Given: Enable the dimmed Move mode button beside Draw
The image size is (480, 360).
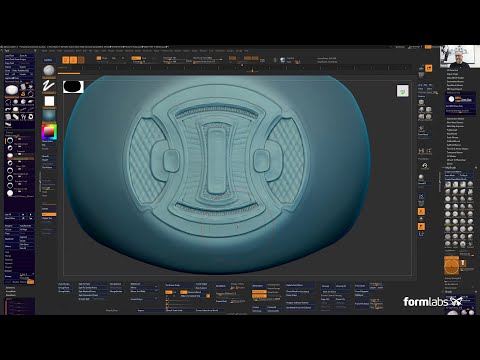Looking at the screenshot, I should pyautogui.click(x=81, y=60).
